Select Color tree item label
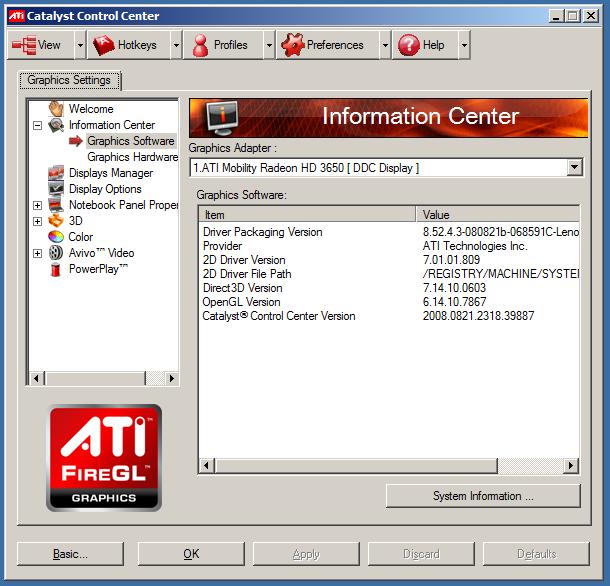The width and height of the screenshot is (610, 586). tap(81, 237)
